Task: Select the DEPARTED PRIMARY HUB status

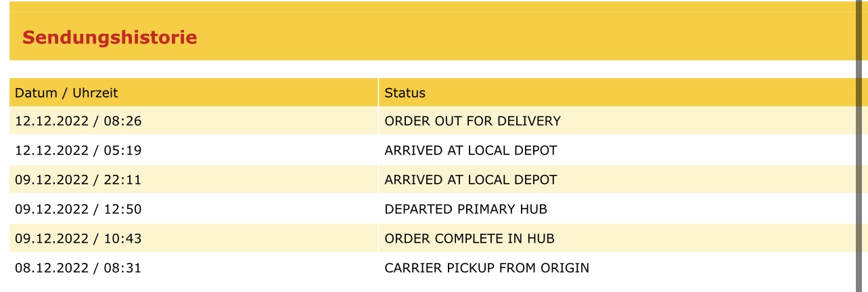Action: (x=465, y=209)
